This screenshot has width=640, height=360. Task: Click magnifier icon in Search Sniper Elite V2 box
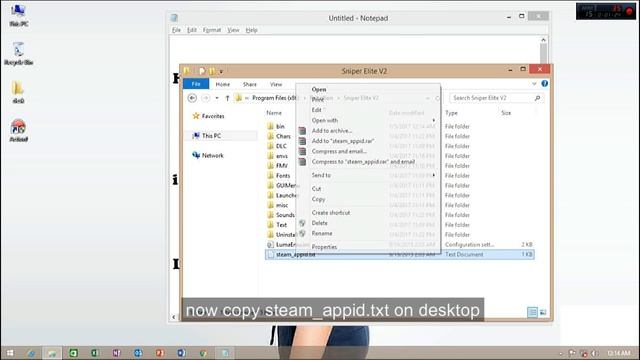coord(537,98)
